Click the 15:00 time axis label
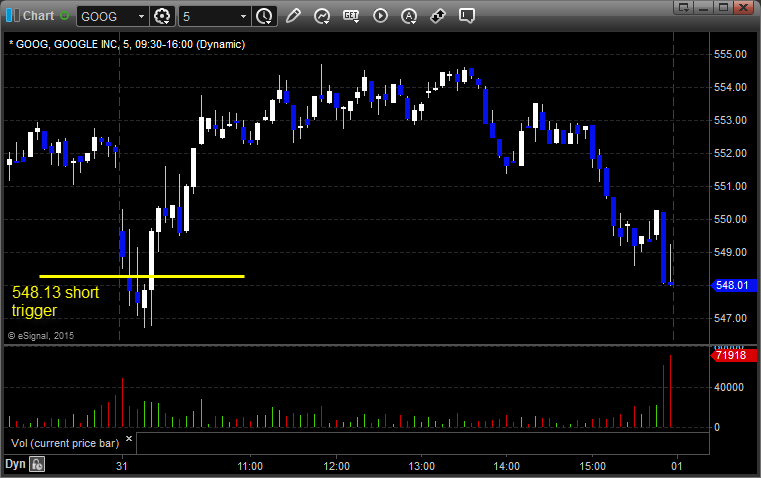The width and height of the screenshot is (761, 478). click(x=593, y=466)
